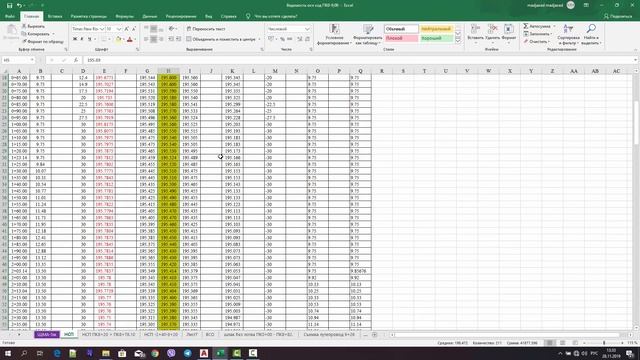640x360 pixels.
Task: Open Условное форматирование menu
Action: (x=335, y=34)
